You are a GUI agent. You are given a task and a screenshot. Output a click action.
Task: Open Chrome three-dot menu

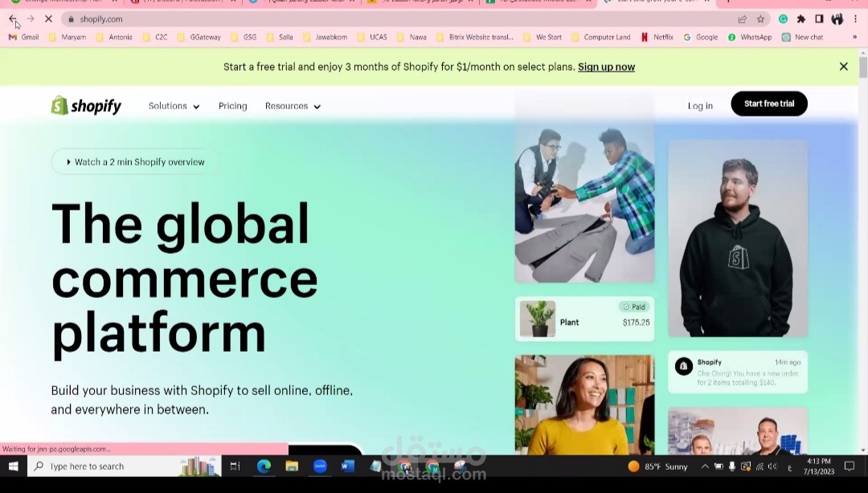coord(855,19)
